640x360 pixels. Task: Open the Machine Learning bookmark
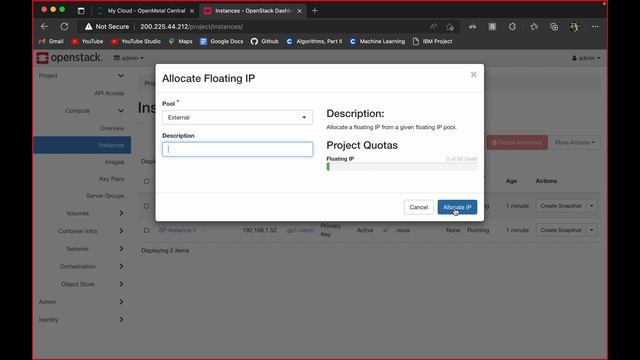(x=377, y=41)
